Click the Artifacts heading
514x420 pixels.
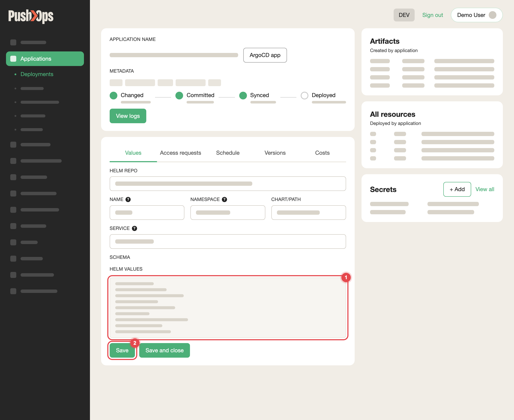click(x=385, y=41)
